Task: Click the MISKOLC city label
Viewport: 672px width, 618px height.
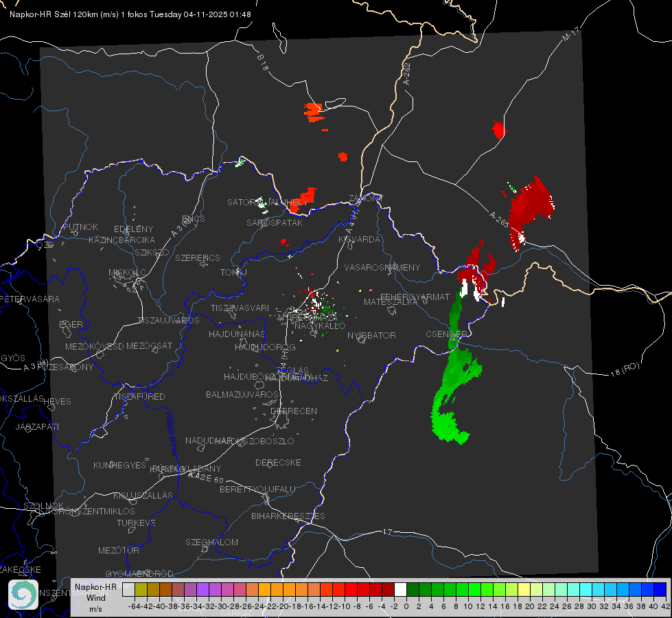Action: click(127, 273)
